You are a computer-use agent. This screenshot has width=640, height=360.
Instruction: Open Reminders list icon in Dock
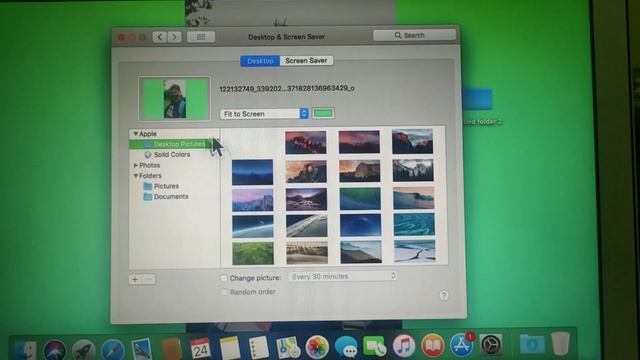[258, 347]
